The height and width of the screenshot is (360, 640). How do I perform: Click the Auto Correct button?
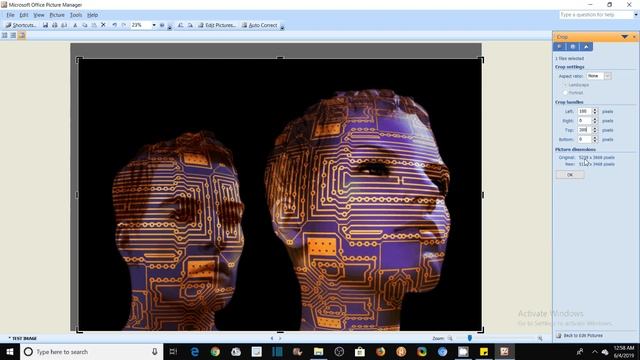click(259, 25)
